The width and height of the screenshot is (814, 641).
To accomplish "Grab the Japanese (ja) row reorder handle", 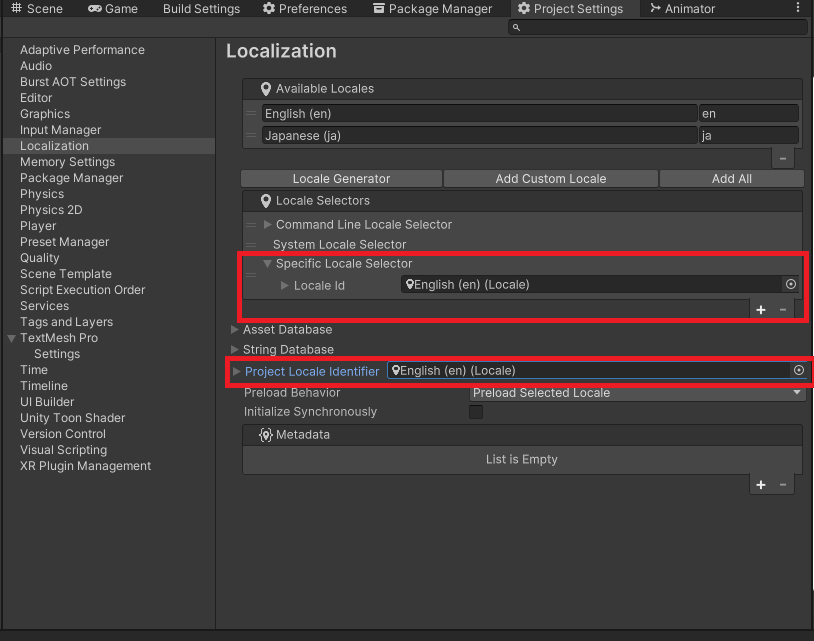I will pyautogui.click(x=251, y=135).
